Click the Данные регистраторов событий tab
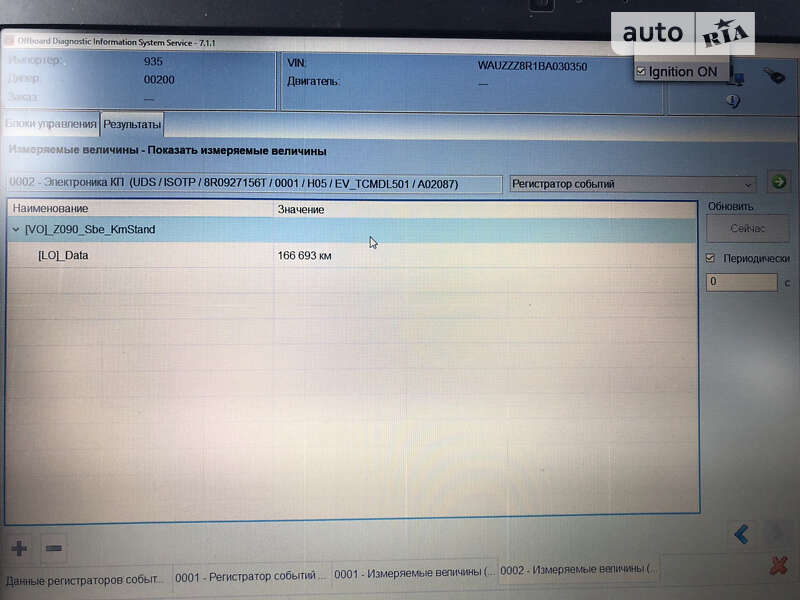 pos(85,579)
